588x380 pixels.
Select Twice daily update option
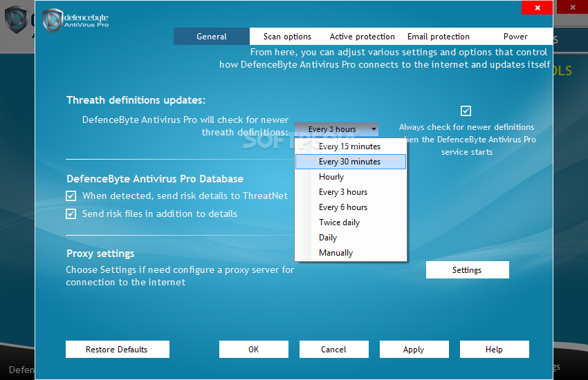pos(351,222)
